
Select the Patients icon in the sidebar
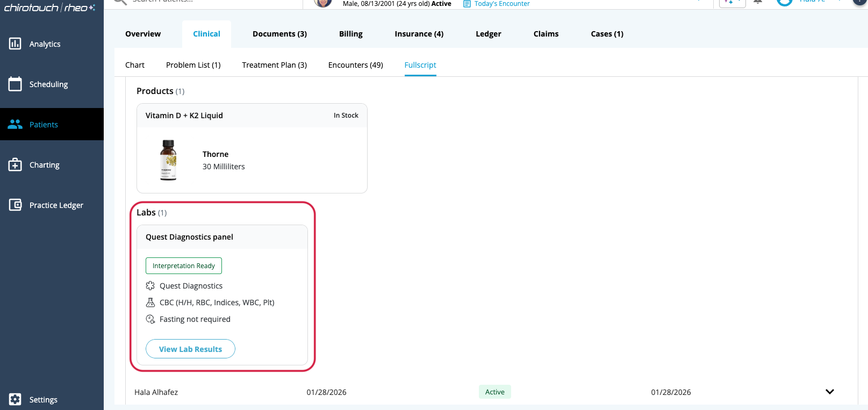15,124
